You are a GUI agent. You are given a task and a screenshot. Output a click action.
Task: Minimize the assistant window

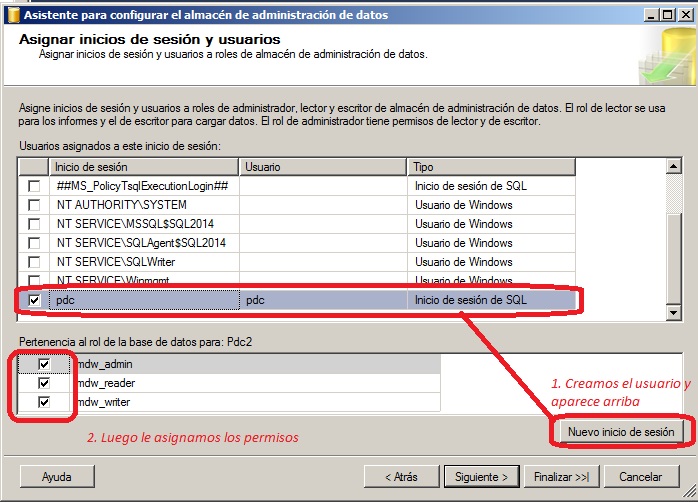click(x=651, y=15)
